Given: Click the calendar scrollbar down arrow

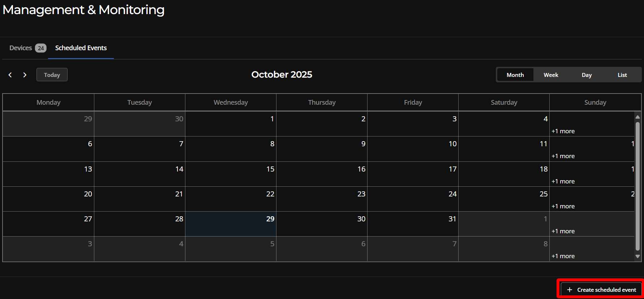Looking at the screenshot, I should click(637, 256).
